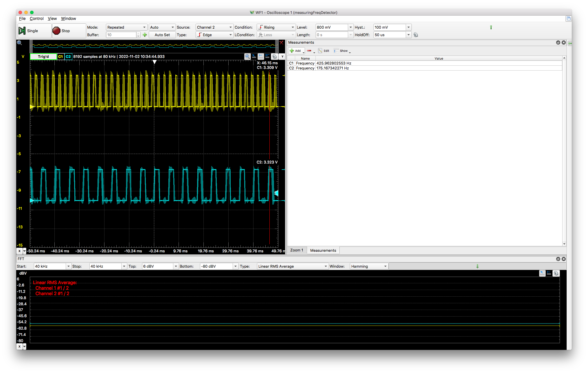Open the Auto trigger mode dropdown
The image size is (588, 373).
(162, 27)
